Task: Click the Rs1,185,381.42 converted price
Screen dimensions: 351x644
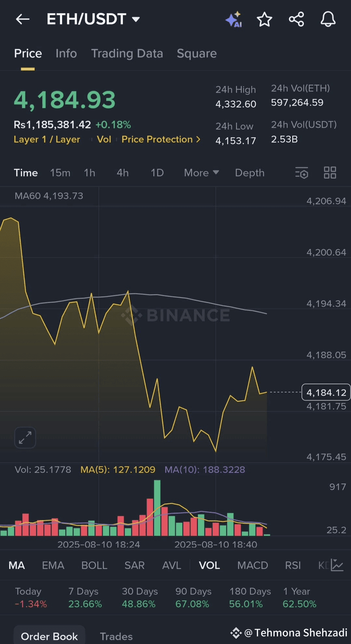Action: 53,124
